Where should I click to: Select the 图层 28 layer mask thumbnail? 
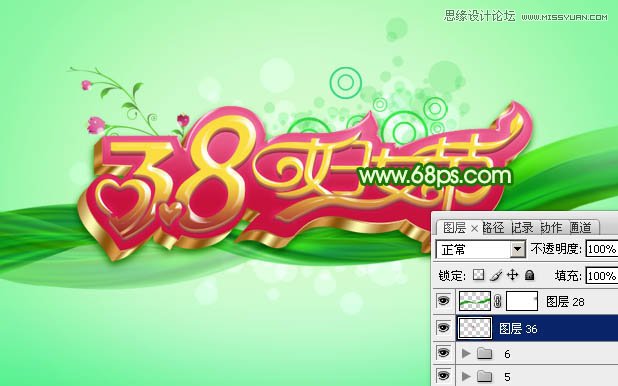point(522,302)
